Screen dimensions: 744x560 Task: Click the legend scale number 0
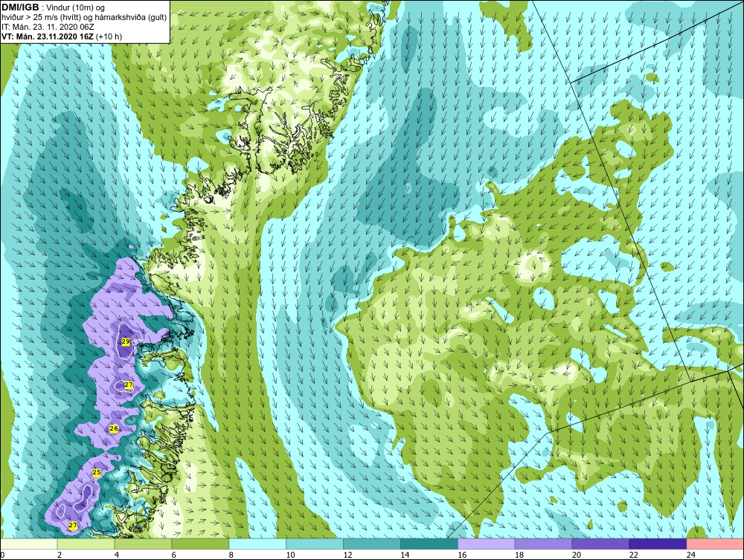(2, 555)
